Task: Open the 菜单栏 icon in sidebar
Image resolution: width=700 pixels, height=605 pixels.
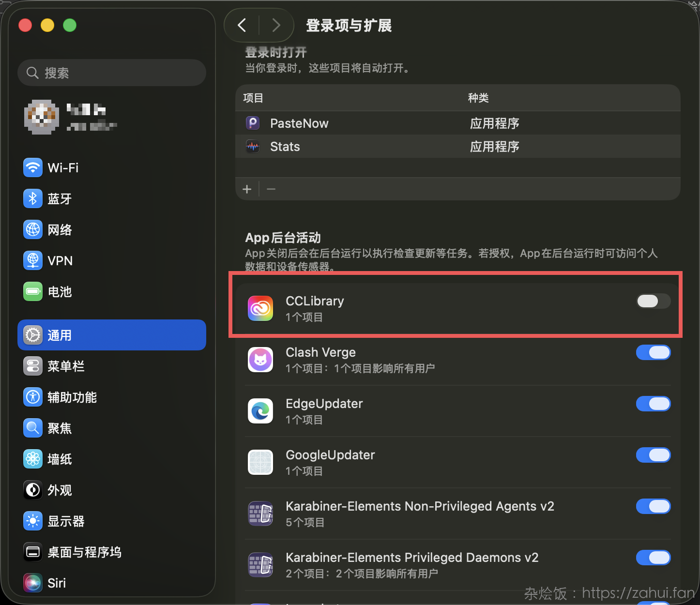Action: tap(33, 366)
